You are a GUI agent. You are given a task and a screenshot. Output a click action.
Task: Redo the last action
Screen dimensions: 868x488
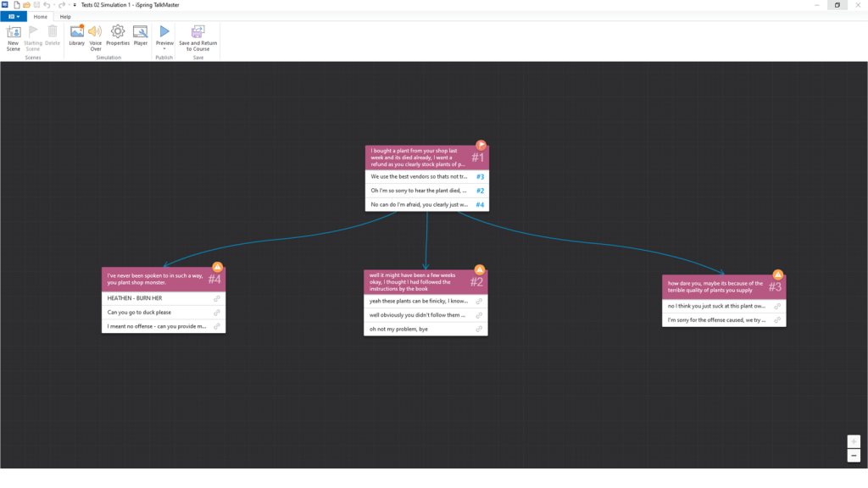[61, 5]
